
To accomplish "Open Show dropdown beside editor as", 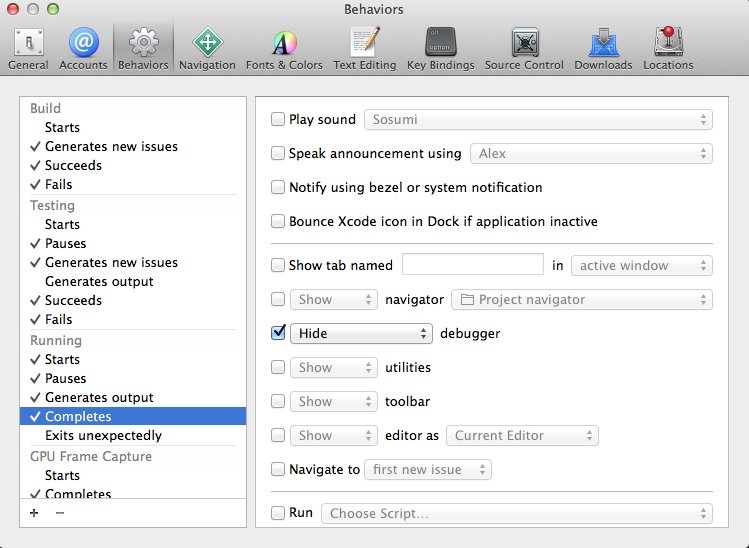I will tap(334, 435).
